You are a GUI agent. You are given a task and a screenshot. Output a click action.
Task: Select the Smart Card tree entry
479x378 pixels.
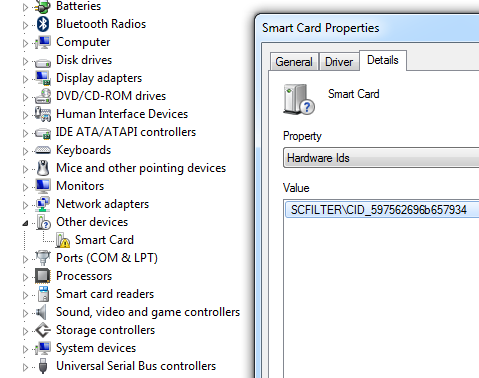pyautogui.click(x=104, y=240)
